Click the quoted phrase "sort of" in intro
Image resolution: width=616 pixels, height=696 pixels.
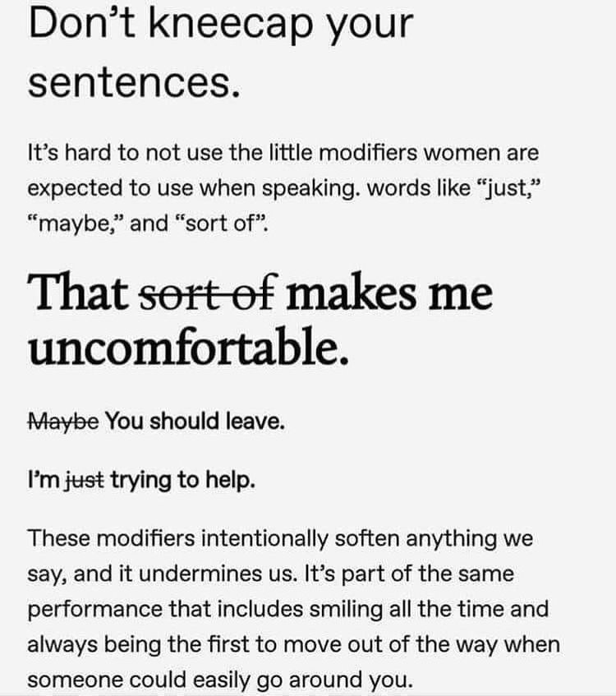click(223, 224)
